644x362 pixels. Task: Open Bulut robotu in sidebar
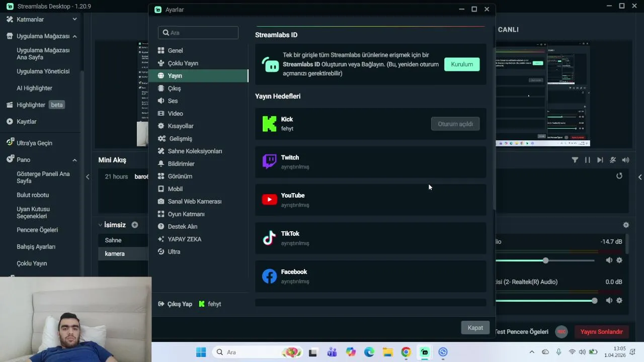(x=33, y=195)
